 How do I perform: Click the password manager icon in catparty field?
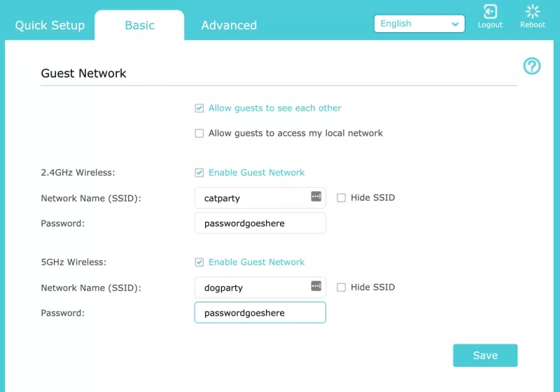point(316,197)
